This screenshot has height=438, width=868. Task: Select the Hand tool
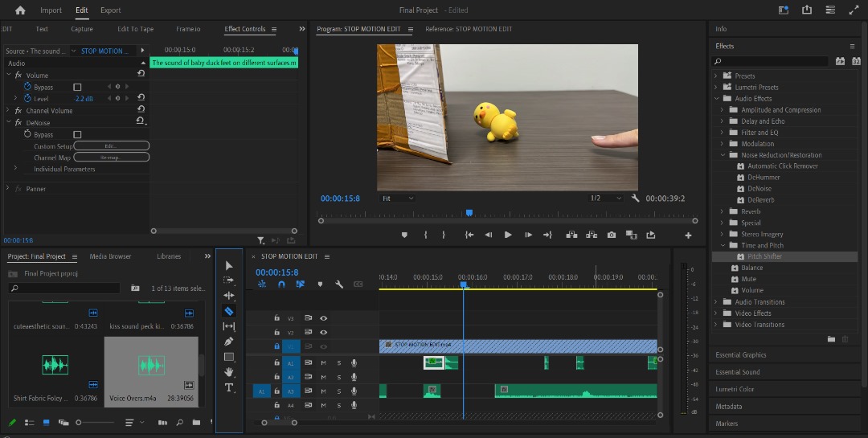(228, 372)
